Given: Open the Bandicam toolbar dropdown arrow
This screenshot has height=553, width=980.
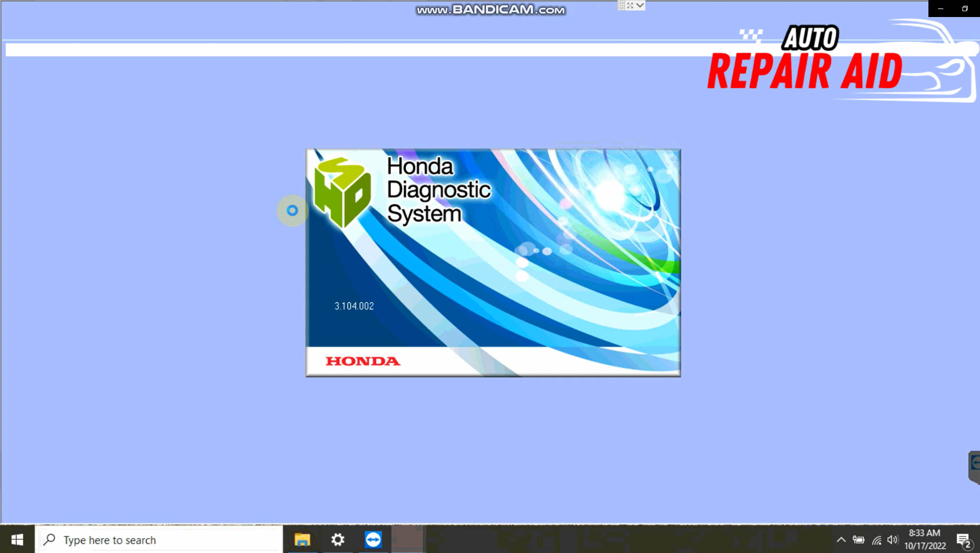Looking at the screenshot, I should click(x=640, y=5).
